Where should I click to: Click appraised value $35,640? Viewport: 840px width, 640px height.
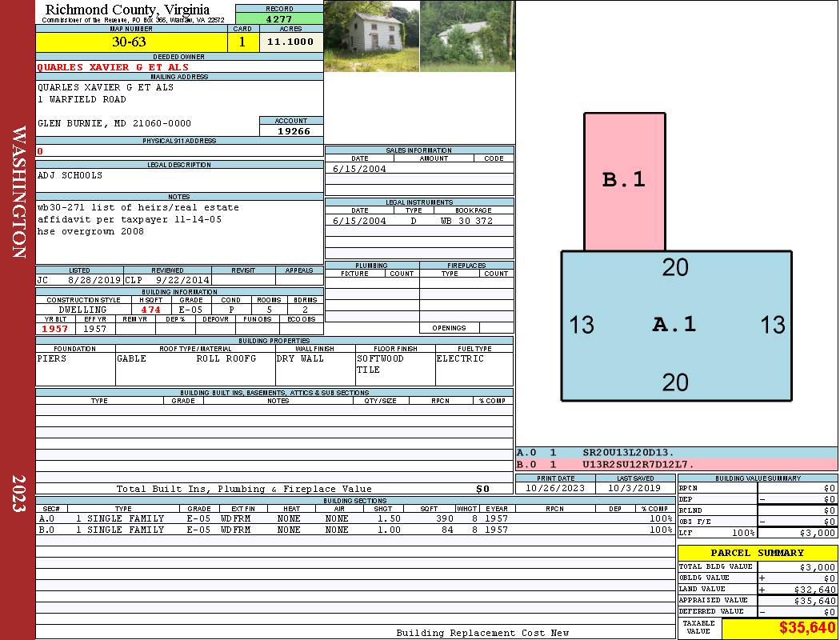click(x=815, y=601)
